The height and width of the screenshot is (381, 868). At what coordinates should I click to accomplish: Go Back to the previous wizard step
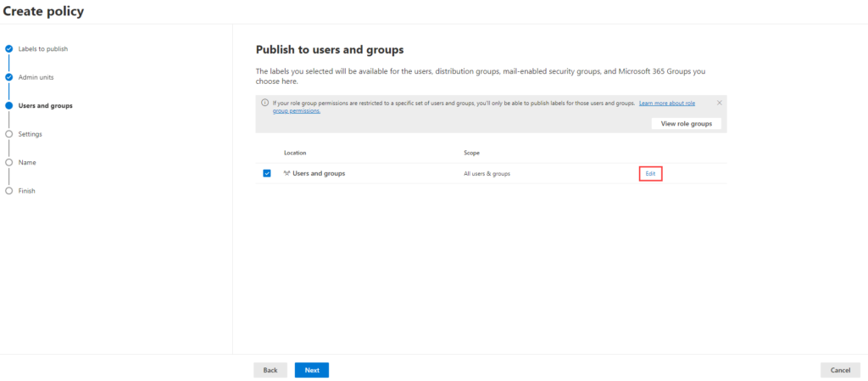pyautogui.click(x=270, y=370)
